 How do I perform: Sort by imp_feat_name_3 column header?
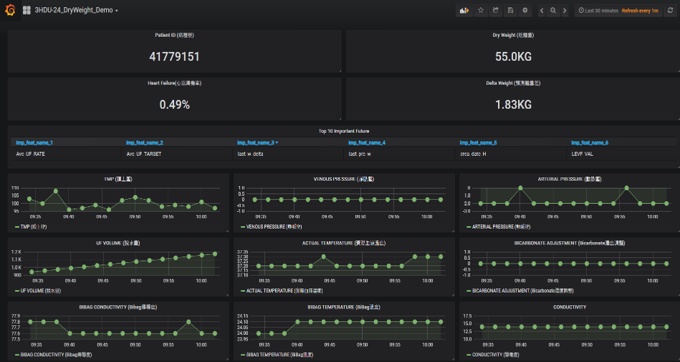[257, 143]
